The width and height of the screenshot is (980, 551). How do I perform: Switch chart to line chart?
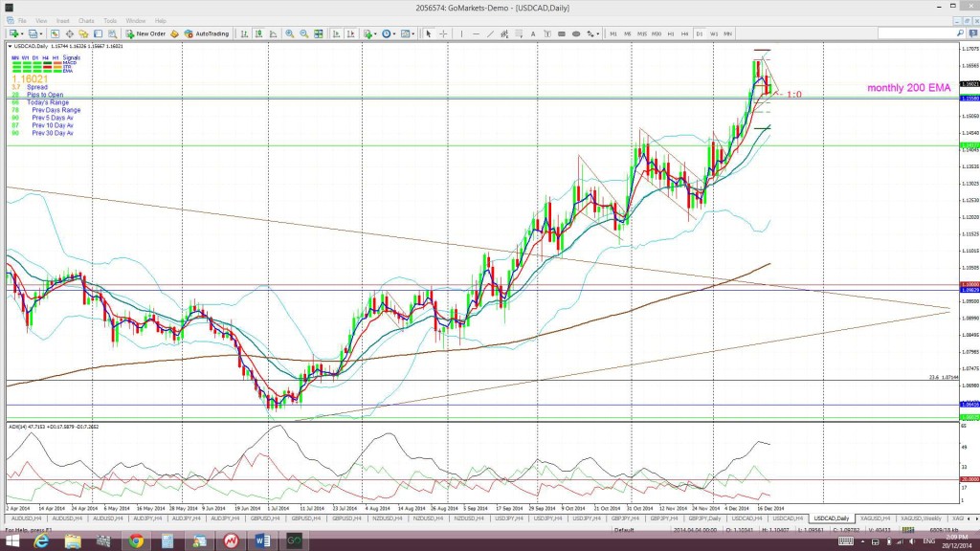pos(273,33)
